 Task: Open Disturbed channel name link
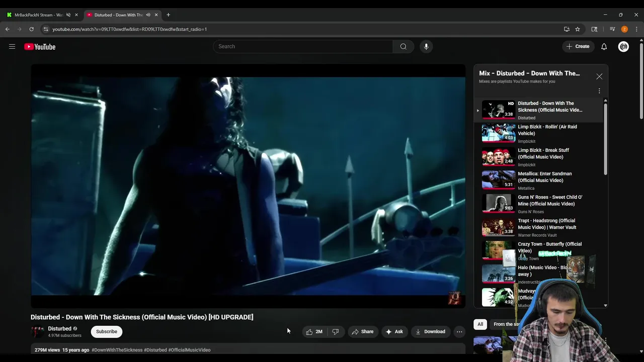(x=59, y=329)
